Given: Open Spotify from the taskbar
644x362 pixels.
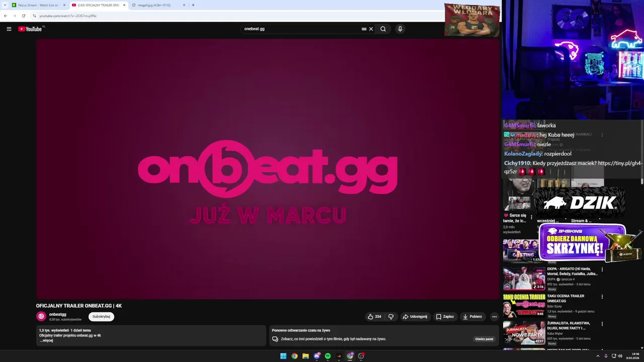Looking at the screenshot, I should point(328,356).
